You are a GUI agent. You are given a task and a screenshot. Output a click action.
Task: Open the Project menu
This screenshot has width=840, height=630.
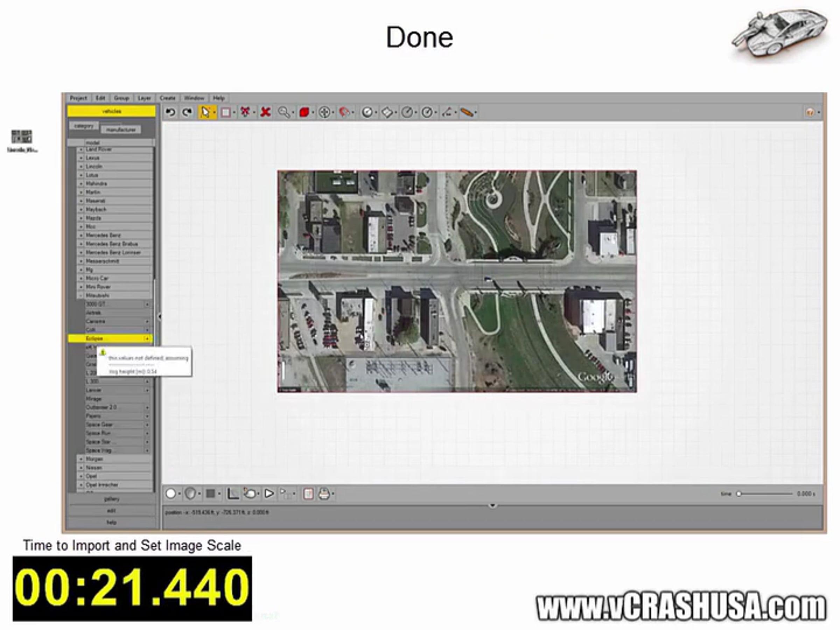coord(78,98)
